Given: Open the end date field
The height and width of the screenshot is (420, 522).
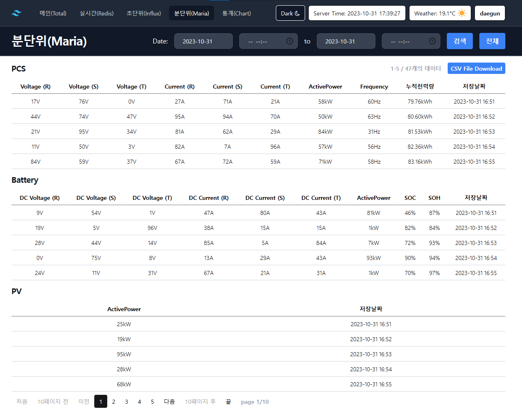Looking at the screenshot, I should (346, 41).
